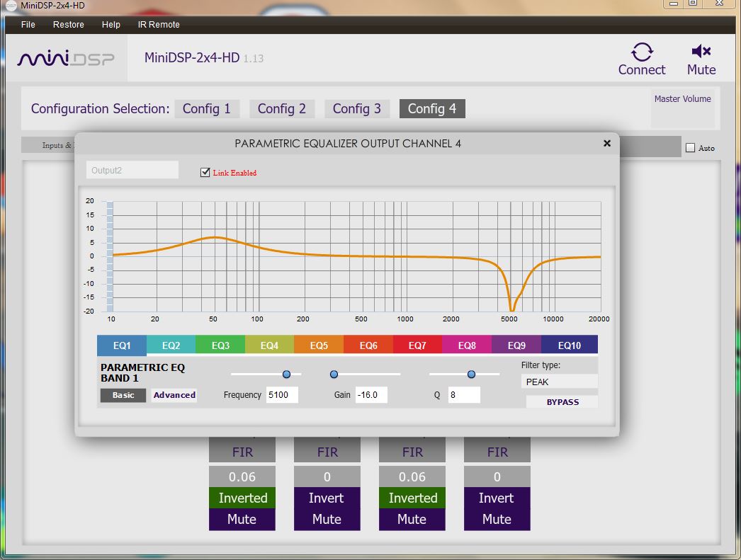
Task: Click the first 0.06 delay value
Action: 242,477
